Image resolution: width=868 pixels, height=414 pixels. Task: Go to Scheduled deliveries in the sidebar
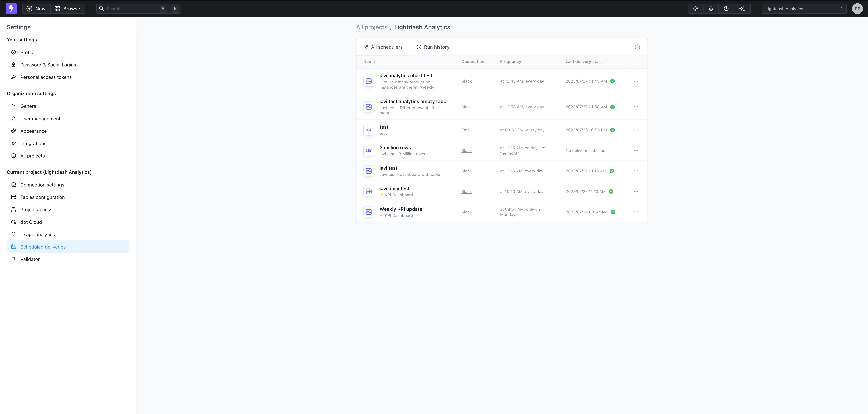point(43,247)
